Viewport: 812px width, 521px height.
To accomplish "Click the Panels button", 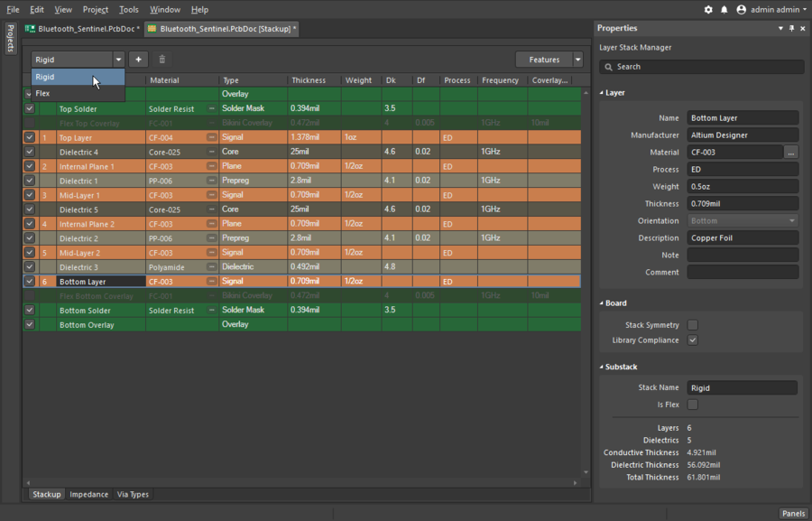I will coord(793,514).
